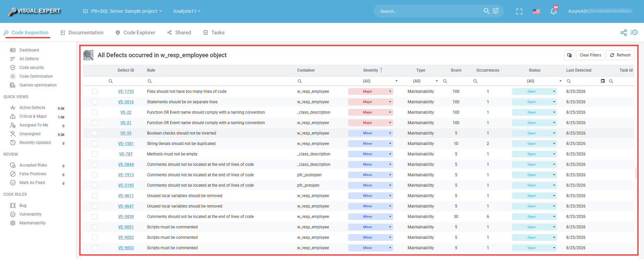Select the checkbox for VE-22 row
This screenshot has width=644, height=259.
(x=95, y=112)
